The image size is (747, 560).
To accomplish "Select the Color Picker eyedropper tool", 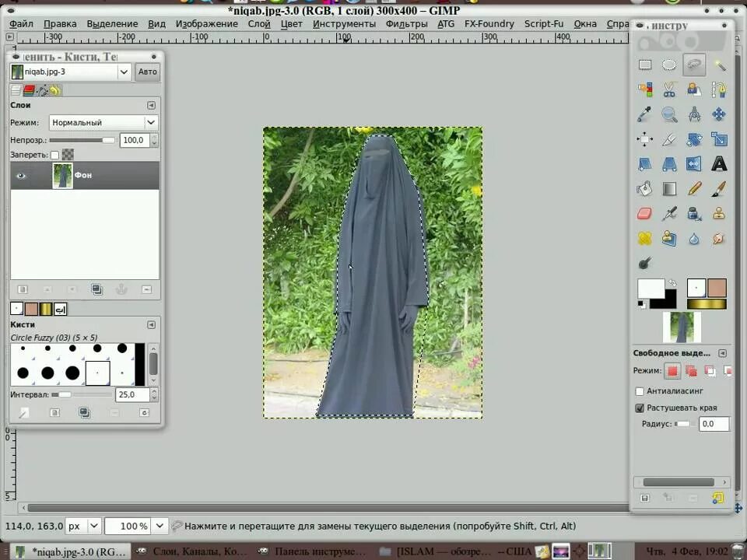I will (x=644, y=114).
